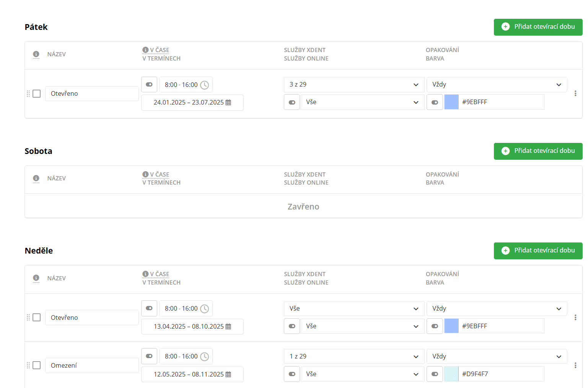Grab drag handle of Omezení row
Image resolution: width=588 pixels, height=388 pixels.
pyautogui.click(x=28, y=365)
